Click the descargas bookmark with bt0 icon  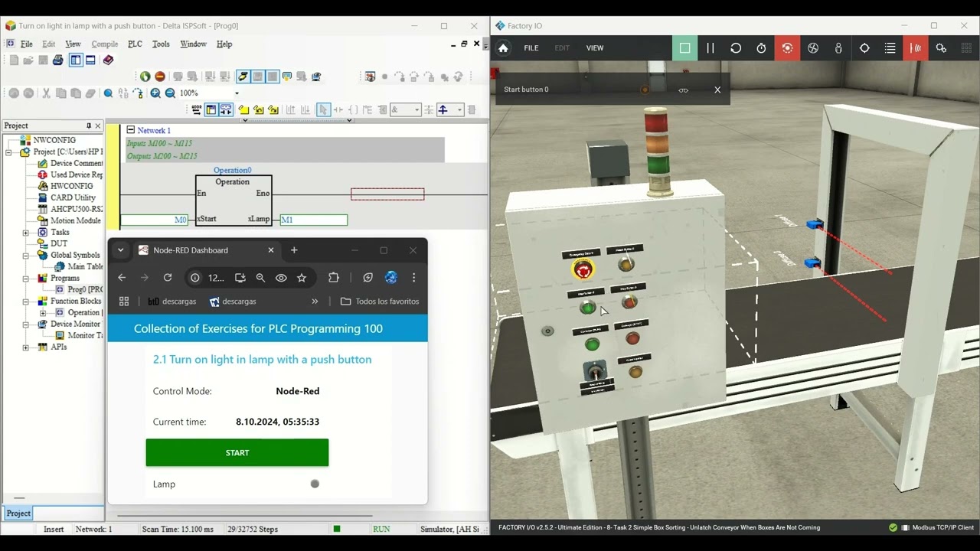[x=172, y=302]
